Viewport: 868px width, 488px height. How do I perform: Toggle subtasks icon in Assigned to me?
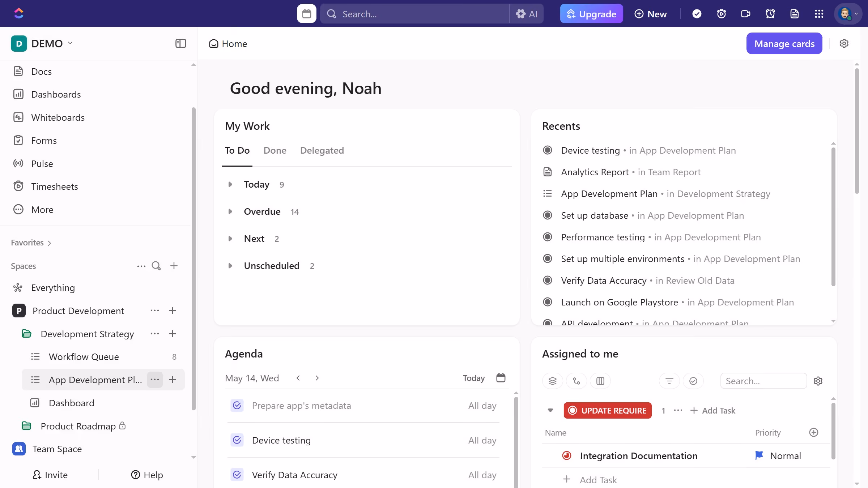click(x=576, y=381)
